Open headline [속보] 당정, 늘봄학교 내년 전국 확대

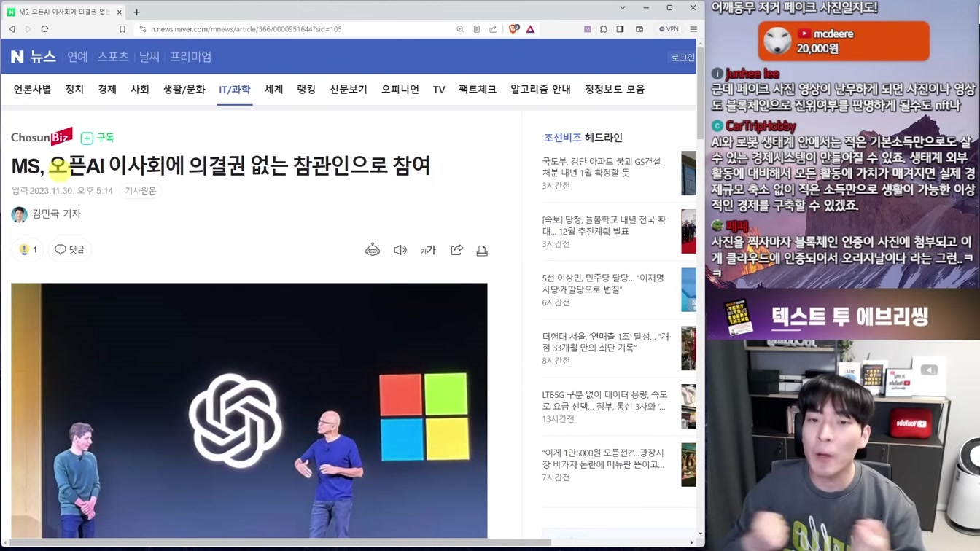coord(604,225)
